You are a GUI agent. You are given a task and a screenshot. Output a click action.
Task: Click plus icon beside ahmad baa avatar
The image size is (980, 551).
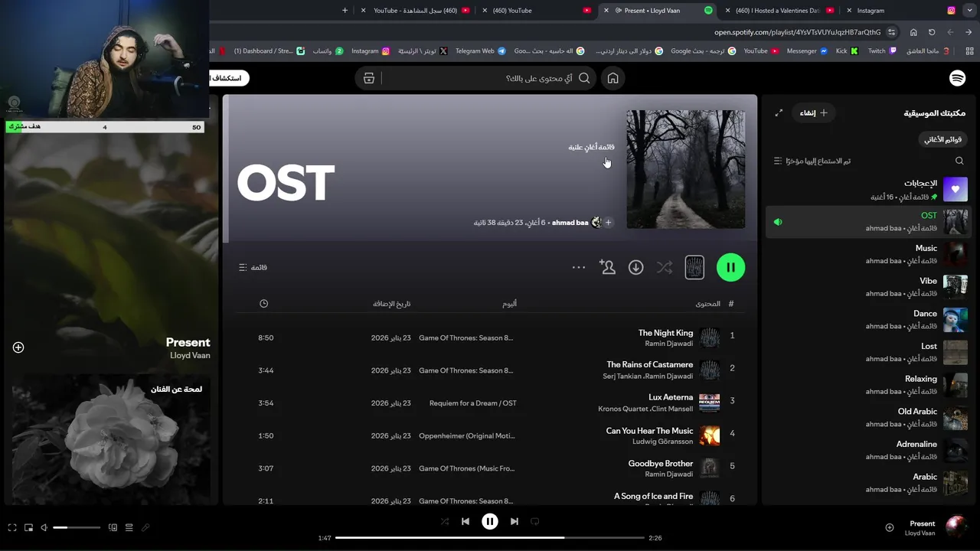pyautogui.click(x=608, y=223)
